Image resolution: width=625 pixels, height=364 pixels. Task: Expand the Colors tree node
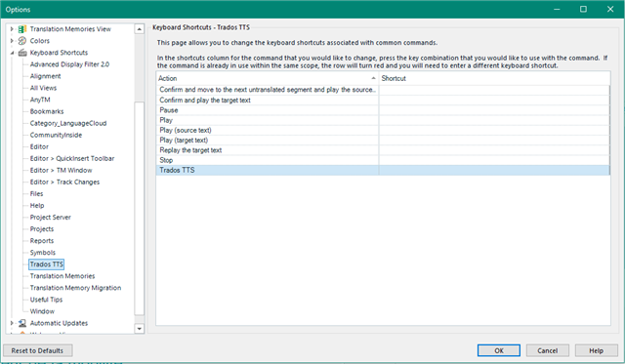coord(12,41)
